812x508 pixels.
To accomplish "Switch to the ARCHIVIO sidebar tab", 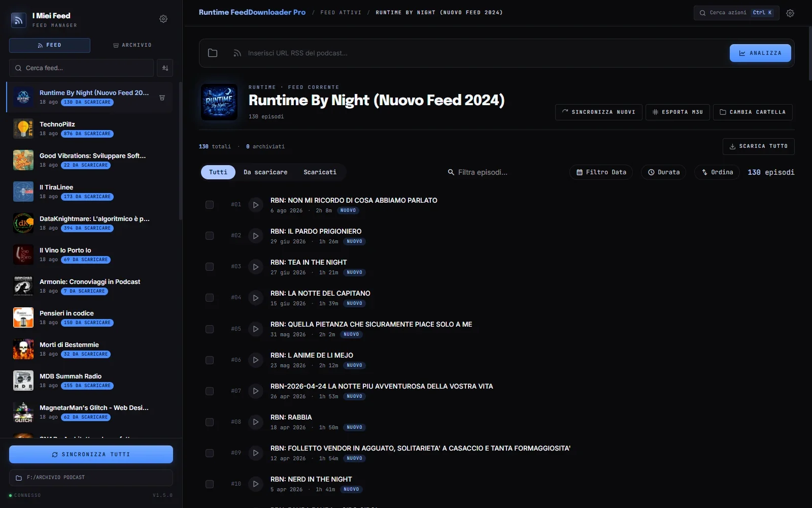I will (132, 45).
